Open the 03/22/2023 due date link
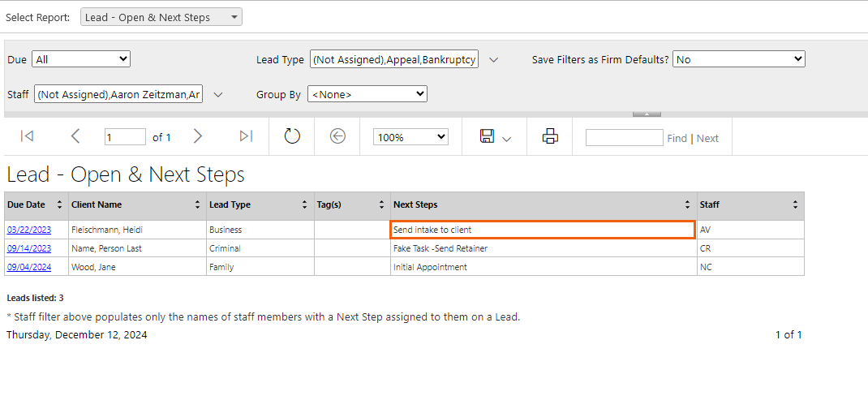Screen dimensions: 868x396 pyautogui.click(x=29, y=230)
